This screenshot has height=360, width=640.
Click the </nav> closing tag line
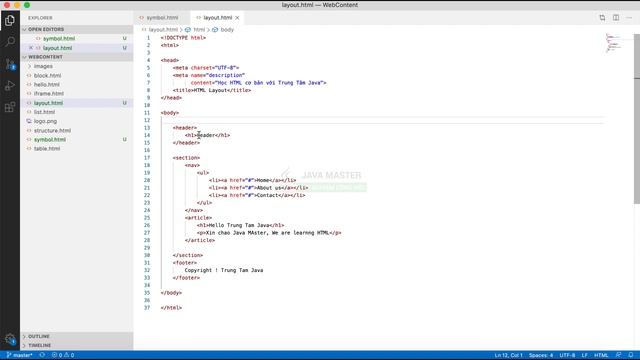pyautogui.click(x=193, y=210)
